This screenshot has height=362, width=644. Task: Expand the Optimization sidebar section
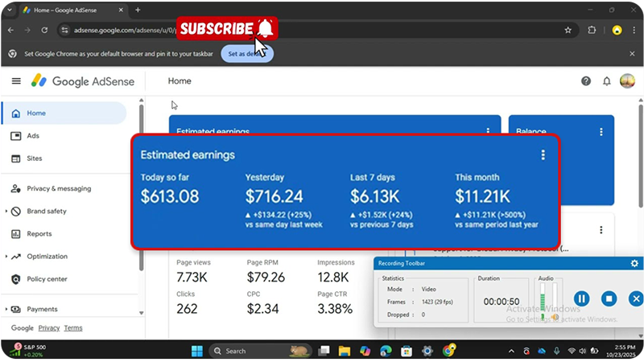coord(7,257)
